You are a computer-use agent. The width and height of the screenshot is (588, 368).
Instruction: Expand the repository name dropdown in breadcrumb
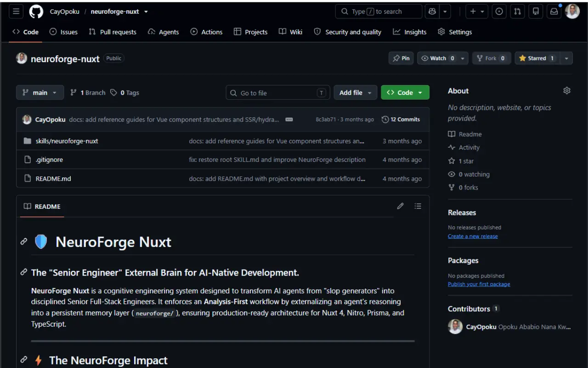point(146,11)
